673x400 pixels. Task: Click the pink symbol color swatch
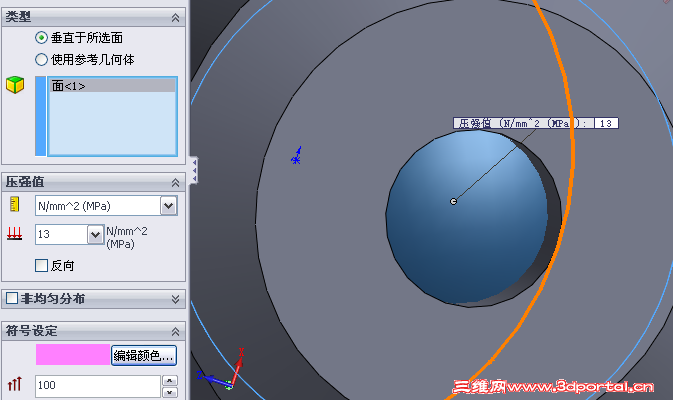click(73, 355)
